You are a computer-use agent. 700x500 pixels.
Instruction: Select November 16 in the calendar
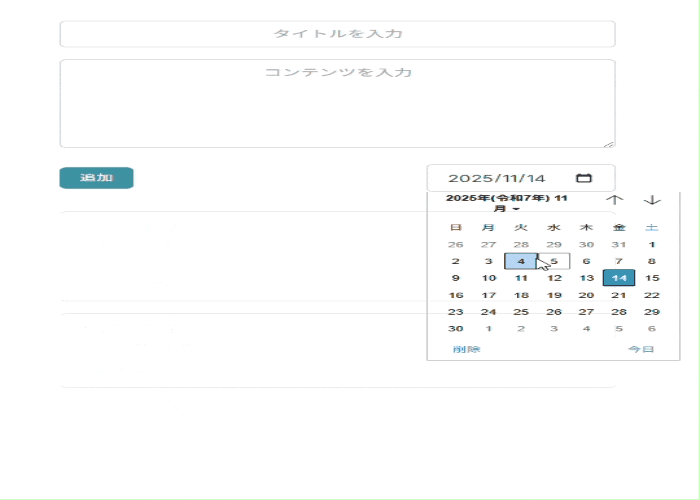pyautogui.click(x=455, y=295)
